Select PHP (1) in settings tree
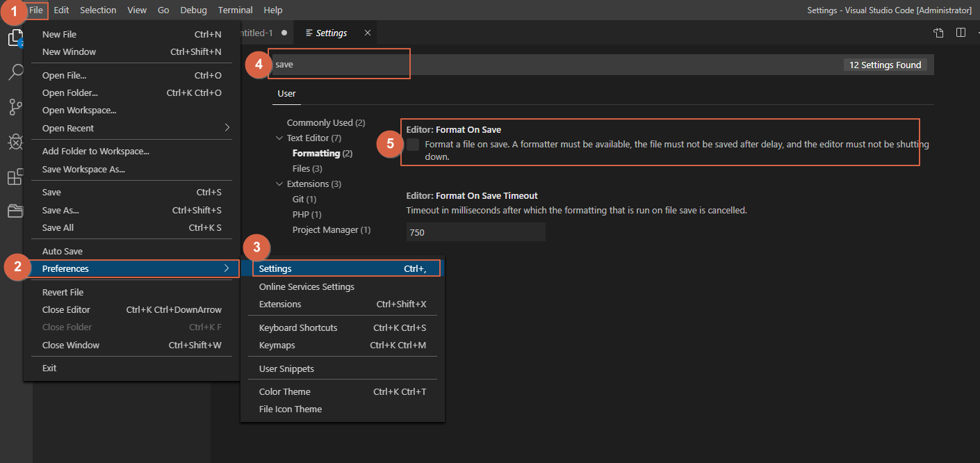The image size is (980, 463). click(307, 215)
